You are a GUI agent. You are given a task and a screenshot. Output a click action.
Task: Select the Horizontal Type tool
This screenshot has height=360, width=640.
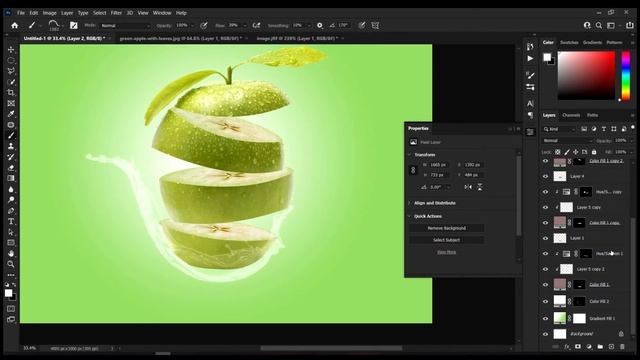click(11, 221)
